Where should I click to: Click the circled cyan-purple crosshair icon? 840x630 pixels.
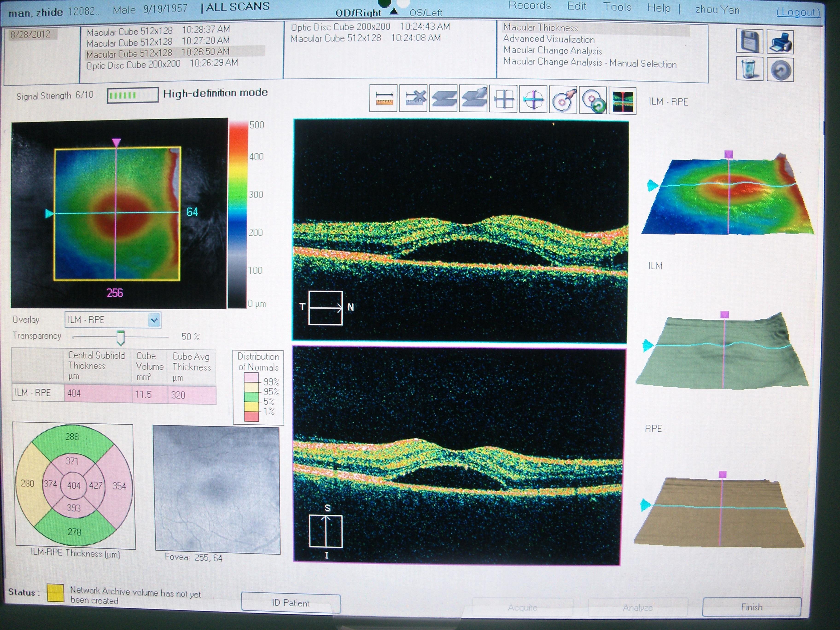534,99
